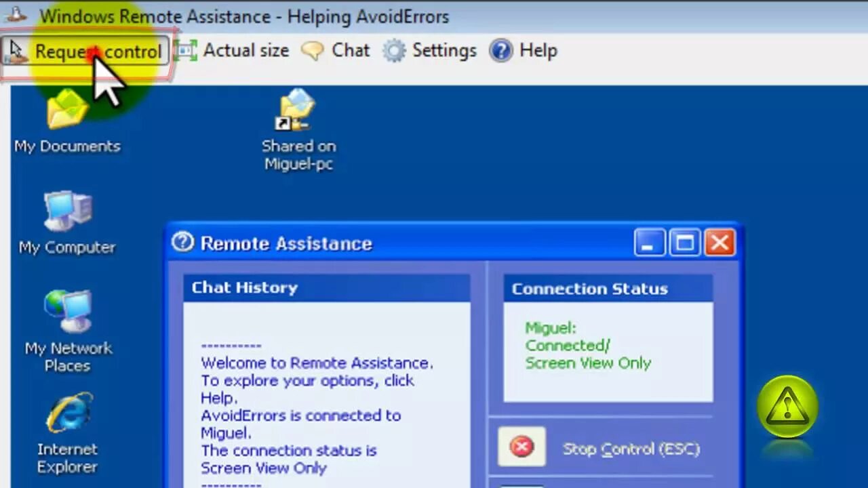Screen dimensions: 868x488
Task: Click the 'Screen View Only' text in Connection Status
Action: [588, 363]
